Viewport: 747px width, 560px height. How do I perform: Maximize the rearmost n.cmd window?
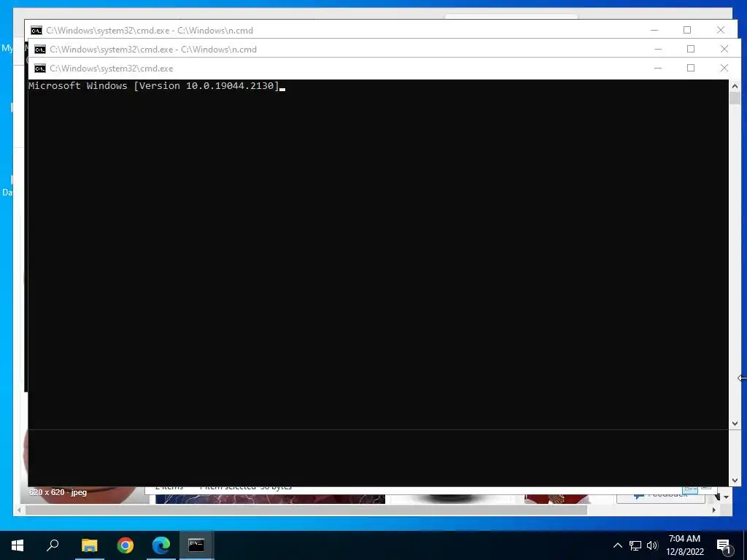pyautogui.click(x=687, y=30)
